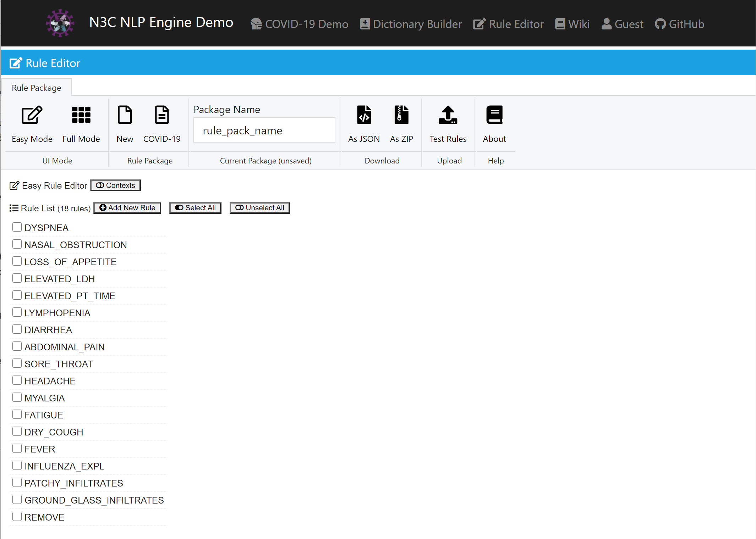Switch to Full Mode grid icon

[x=81, y=115]
